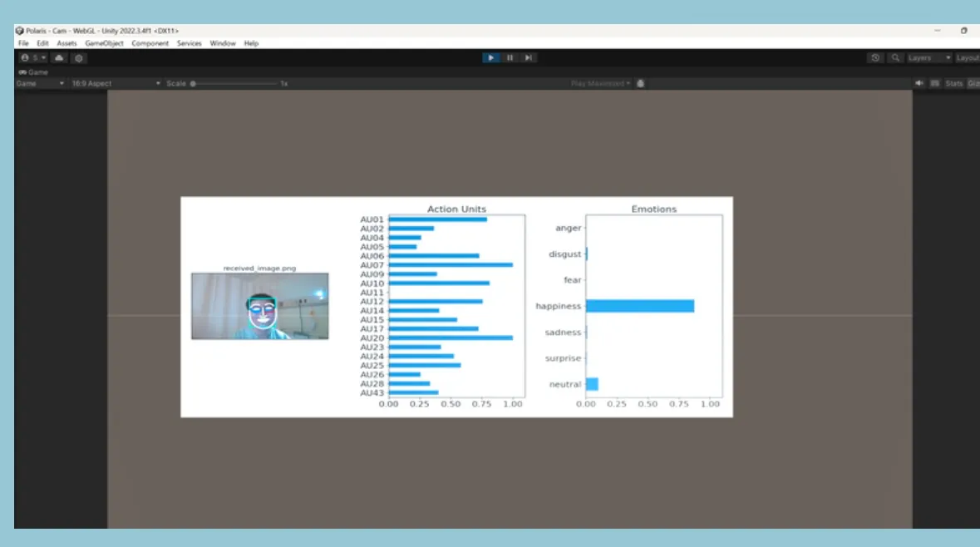Image resolution: width=980 pixels, height=547 pixels.
Task: Click the bug icon beside Play Maximized
Action: point(641,83)
